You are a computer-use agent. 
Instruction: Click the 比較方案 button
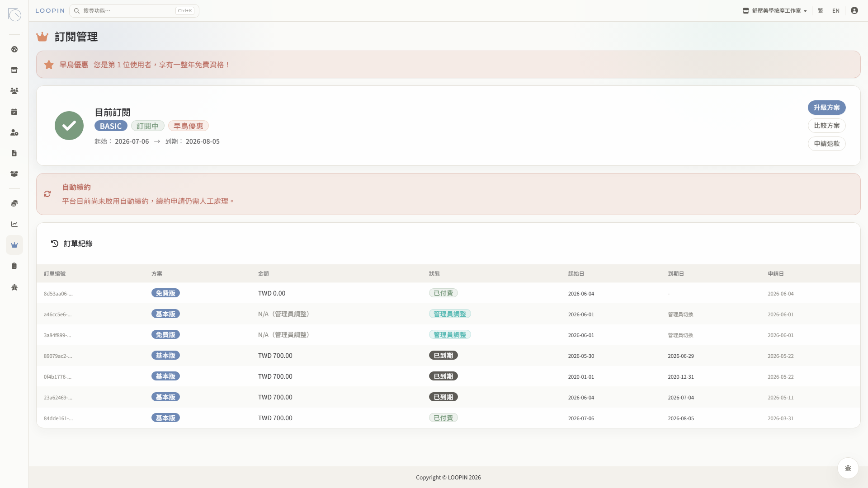tap(826, 126)
